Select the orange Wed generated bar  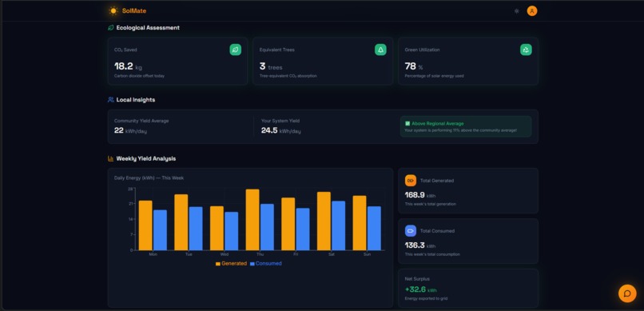point(217,228)
